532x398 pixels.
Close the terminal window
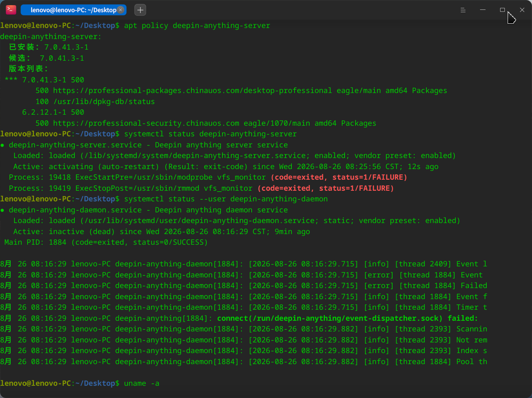coord(522,10)
